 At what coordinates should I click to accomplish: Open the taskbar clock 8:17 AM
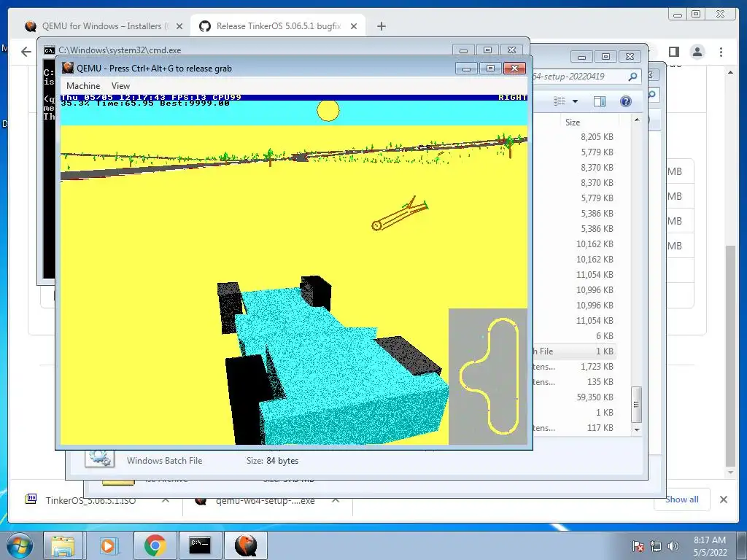click(x=710, y=545)
